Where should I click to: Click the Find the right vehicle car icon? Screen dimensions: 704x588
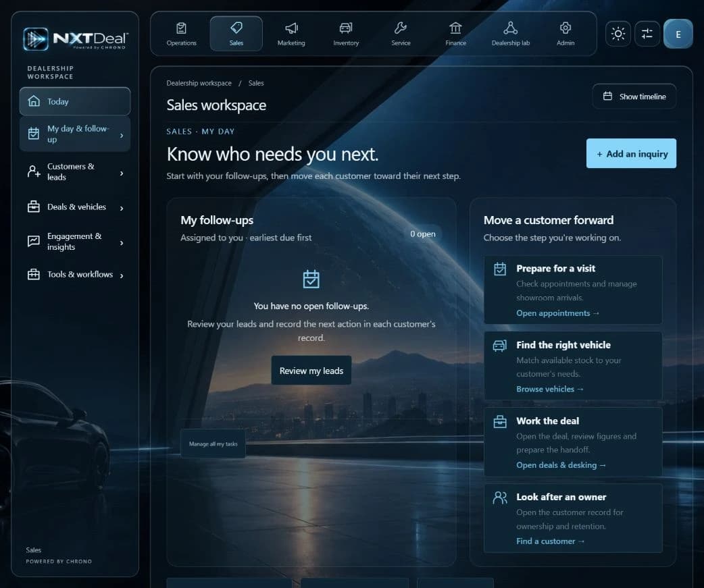click(500, 346)
